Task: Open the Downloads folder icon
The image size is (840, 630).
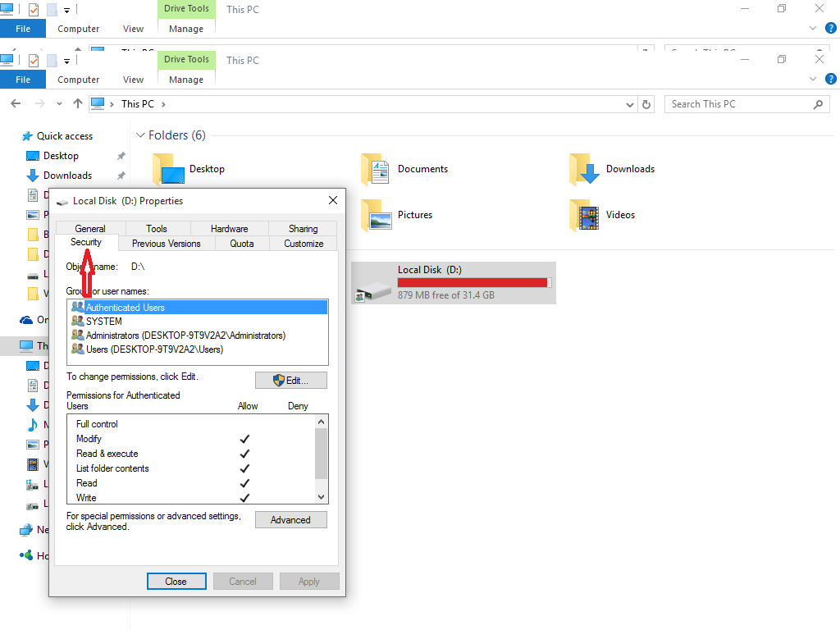Action: (x=584, y=169)
